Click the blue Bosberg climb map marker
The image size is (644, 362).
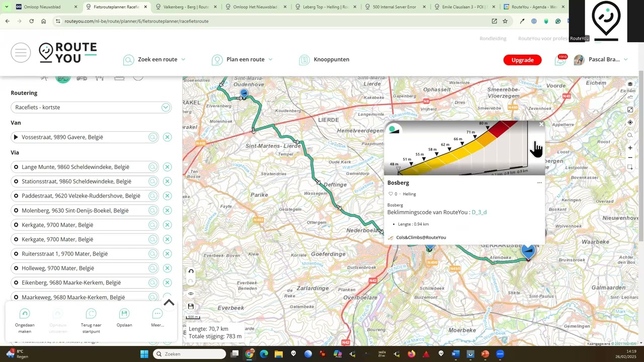pos(528,251)
